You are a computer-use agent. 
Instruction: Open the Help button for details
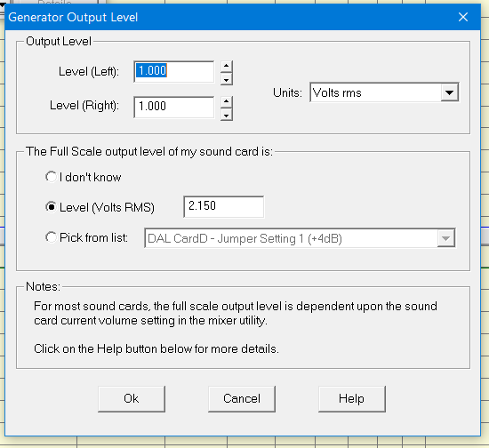[352, 399]
